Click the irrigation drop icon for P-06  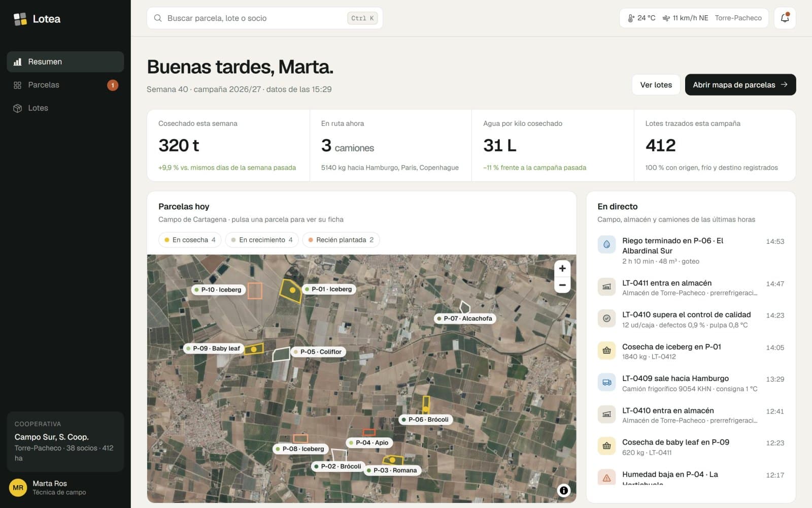tap(606, 244)
